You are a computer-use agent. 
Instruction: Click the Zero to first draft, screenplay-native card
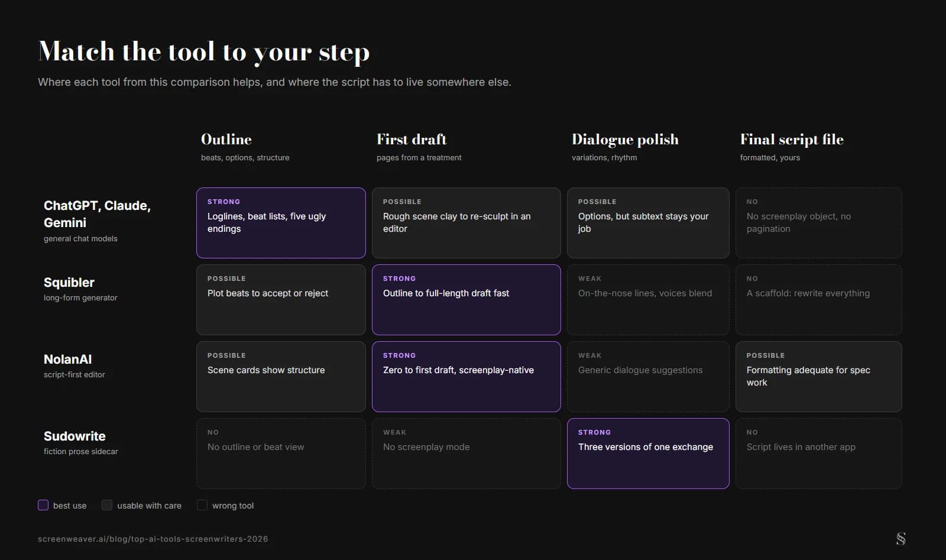(x=466, y=377)
